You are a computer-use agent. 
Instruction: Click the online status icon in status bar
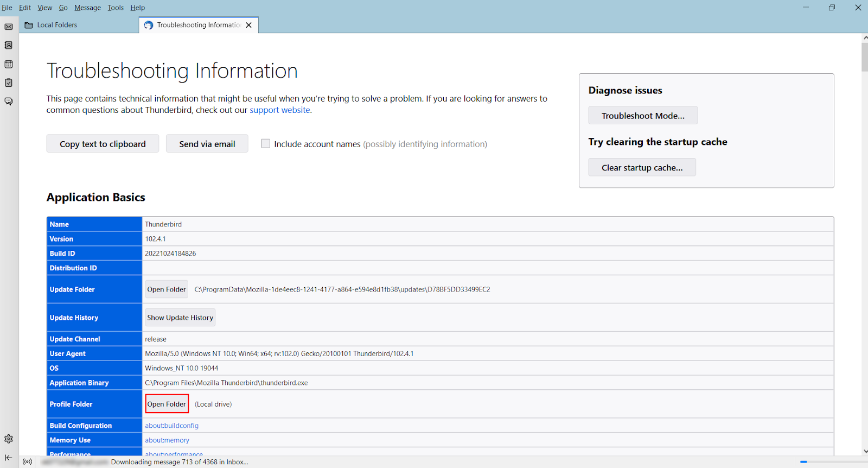tap(27, 462)
